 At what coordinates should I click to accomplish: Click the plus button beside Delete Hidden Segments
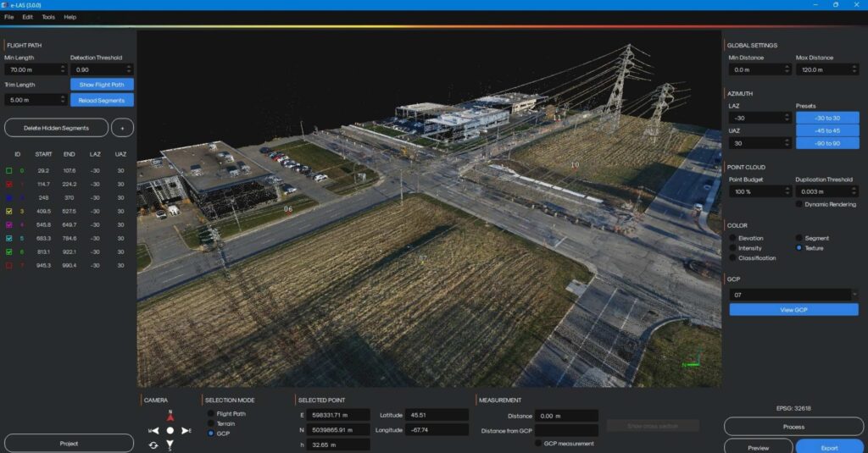tap(122, 127)
